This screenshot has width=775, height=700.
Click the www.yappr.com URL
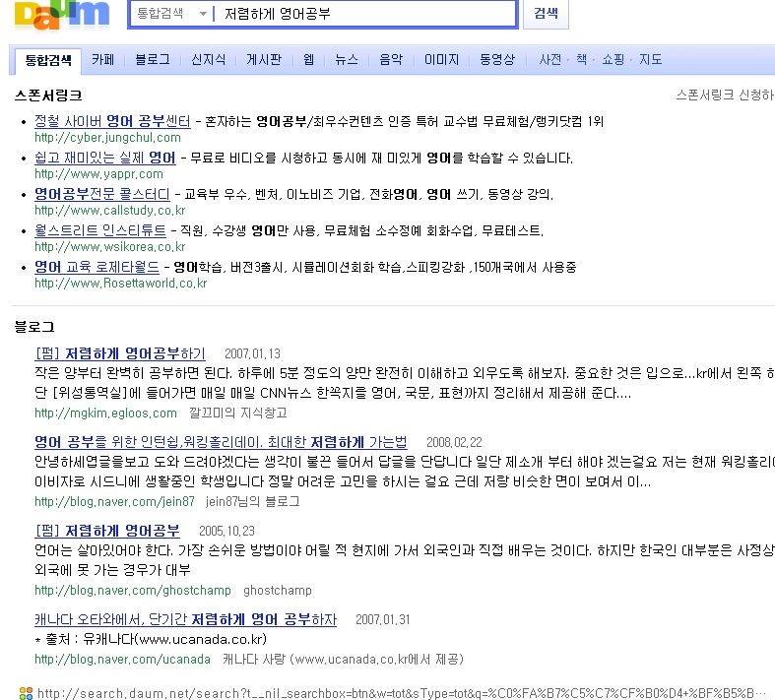pos(98,174)
